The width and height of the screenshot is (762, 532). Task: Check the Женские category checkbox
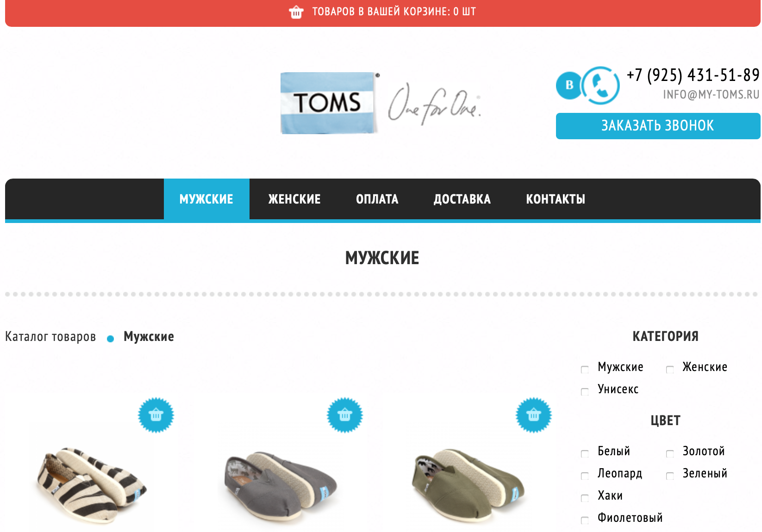[x=670, y=369]
